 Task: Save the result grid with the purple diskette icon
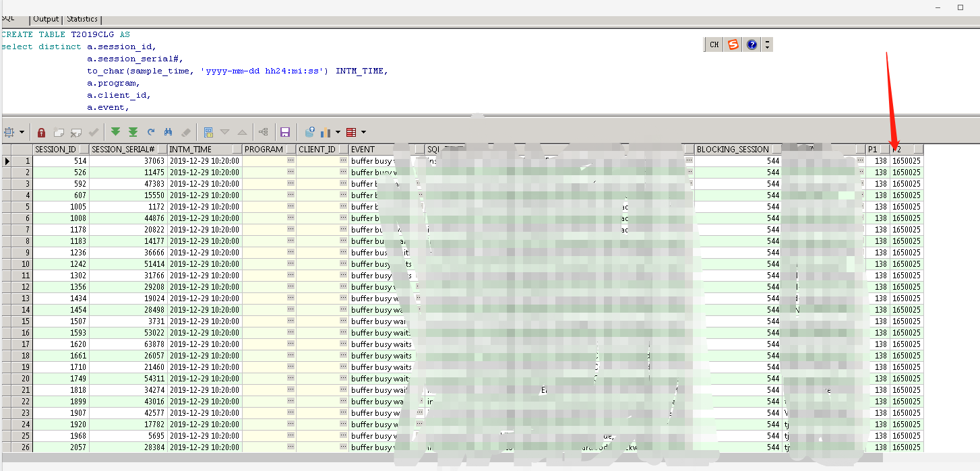tap(285, 132)
